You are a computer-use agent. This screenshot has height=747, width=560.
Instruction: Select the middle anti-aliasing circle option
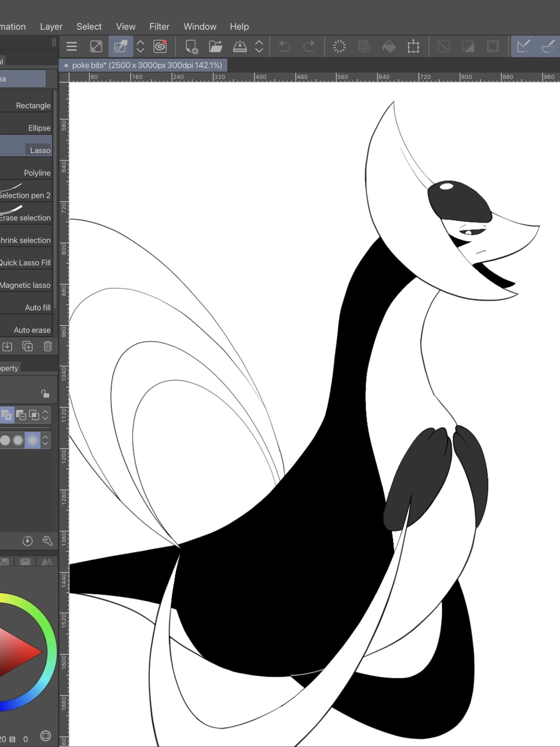(18, 440)
